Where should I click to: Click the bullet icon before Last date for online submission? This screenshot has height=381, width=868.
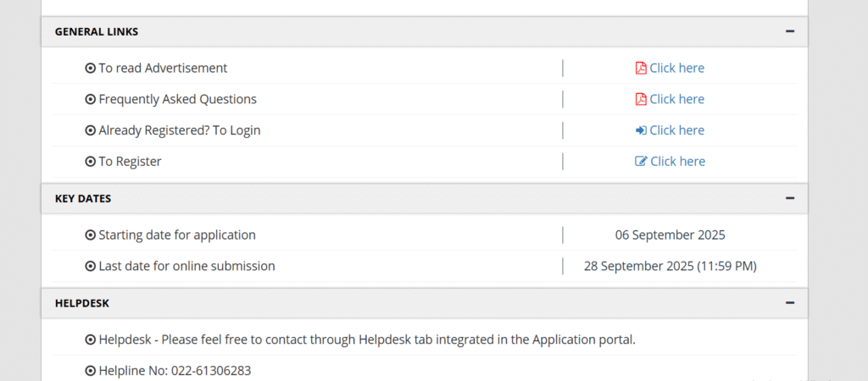pyautogui.click(x=90, y=266)
